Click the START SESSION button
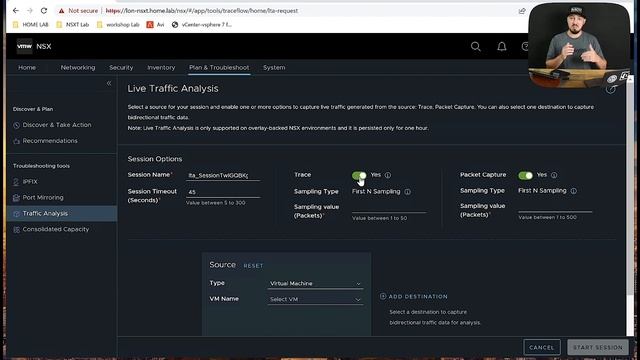 click(598, 347)
